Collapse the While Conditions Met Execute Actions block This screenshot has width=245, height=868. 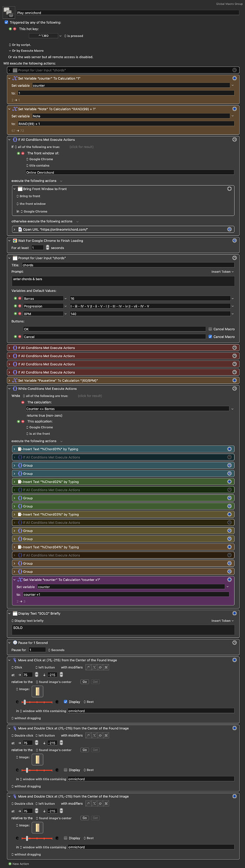(10, 388)
